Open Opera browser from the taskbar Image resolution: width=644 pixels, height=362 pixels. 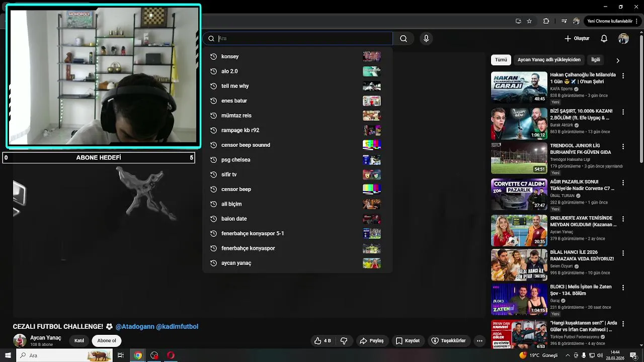point(171,355)
